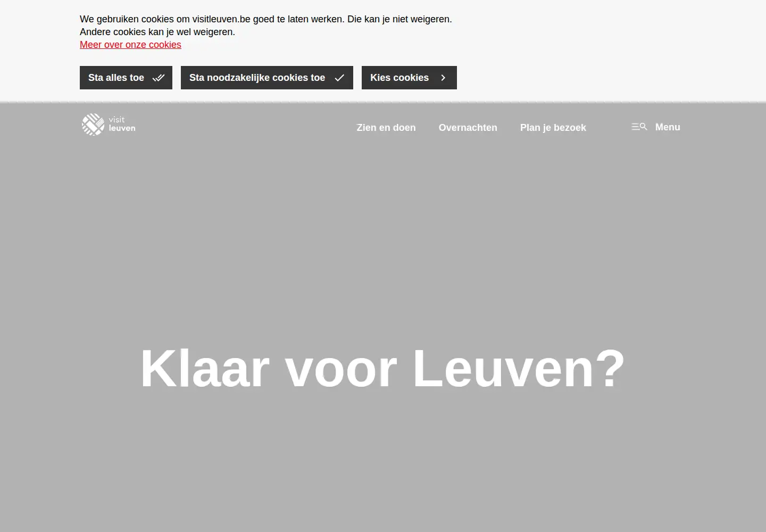Click the chevron arrow on Kies cookies

(x=443, y=78)
